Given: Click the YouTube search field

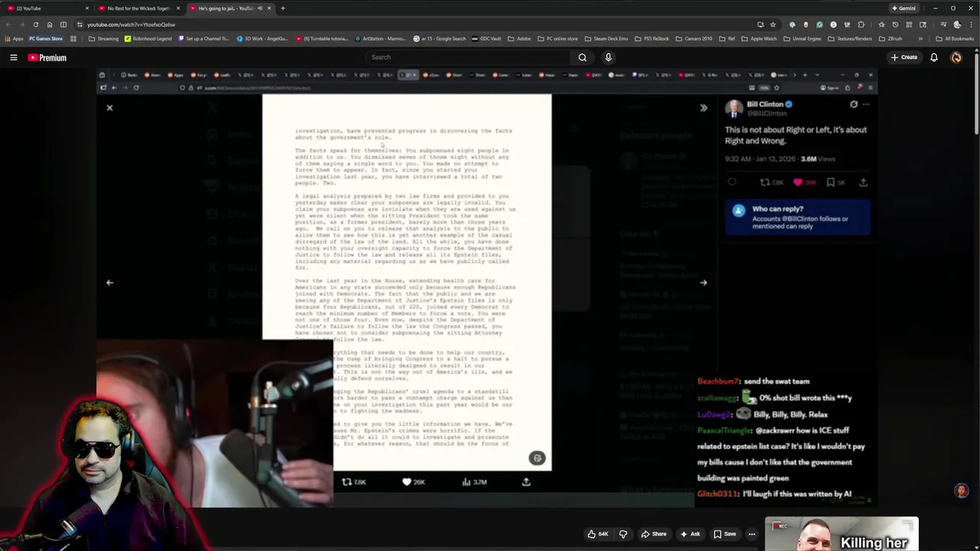Looking at the screenshot, I should [467, 57].
